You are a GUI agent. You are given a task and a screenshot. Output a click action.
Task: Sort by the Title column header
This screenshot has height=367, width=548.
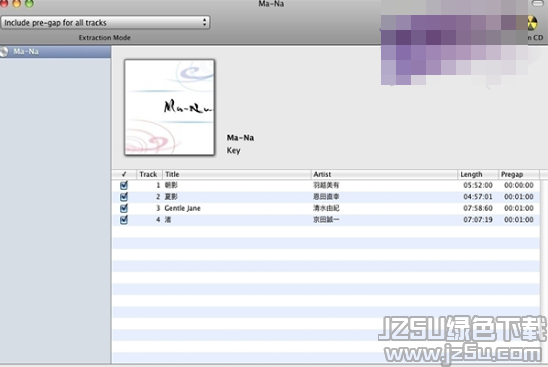tap(237, 174)
